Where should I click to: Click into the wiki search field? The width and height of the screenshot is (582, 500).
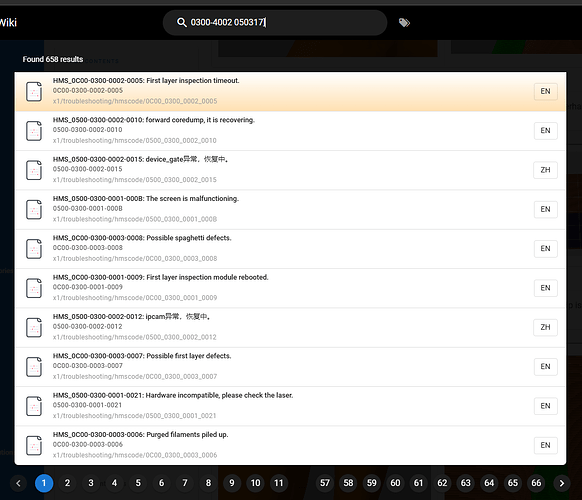pos(275,23)
